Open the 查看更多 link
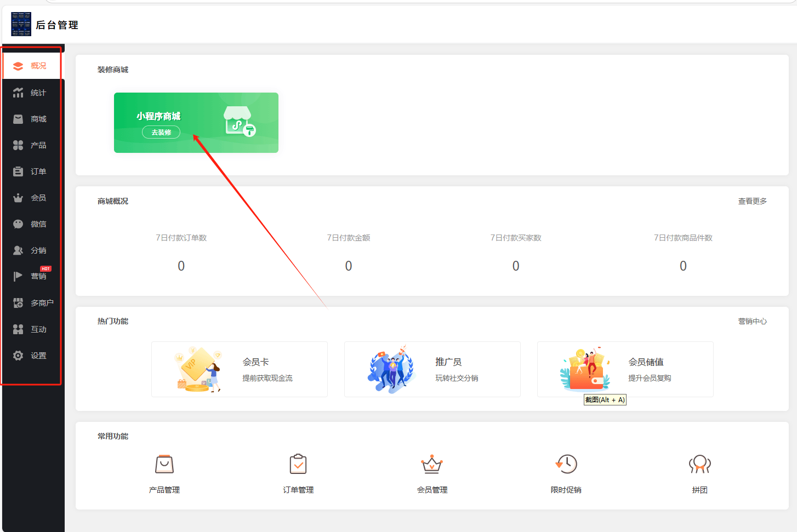This screenshot has width=797, height=532. pyautogui.click(x=752, y=201)
